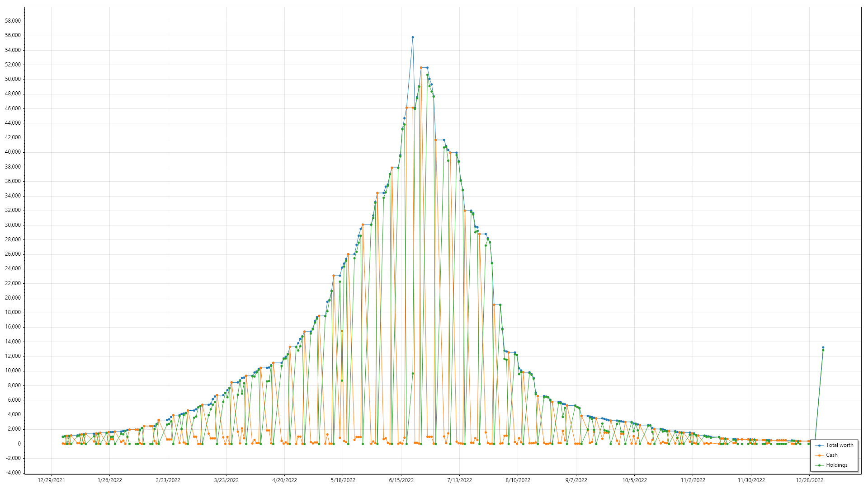The width and height of the screenshot is (868, 488).
Task: Click the Cash legend label
Action: coord(831,455)
